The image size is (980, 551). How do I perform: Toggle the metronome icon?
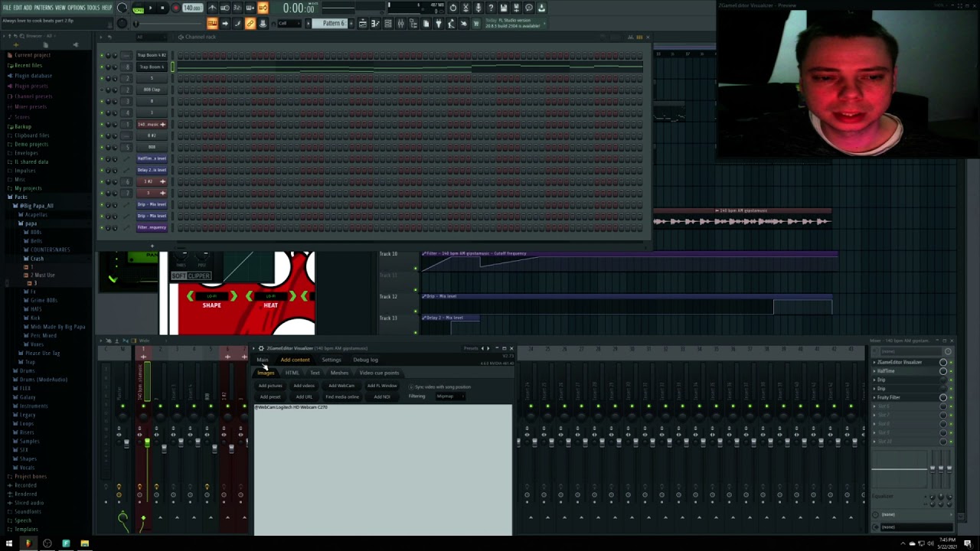[212, 8]
